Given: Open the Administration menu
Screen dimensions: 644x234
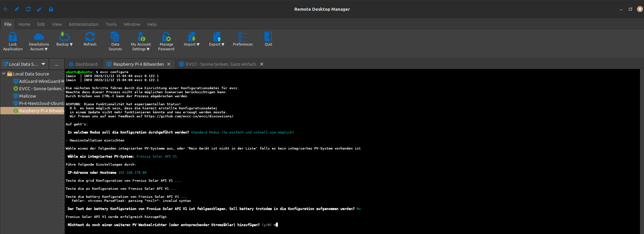Looking at the screenshot, I should pos(84,24).
